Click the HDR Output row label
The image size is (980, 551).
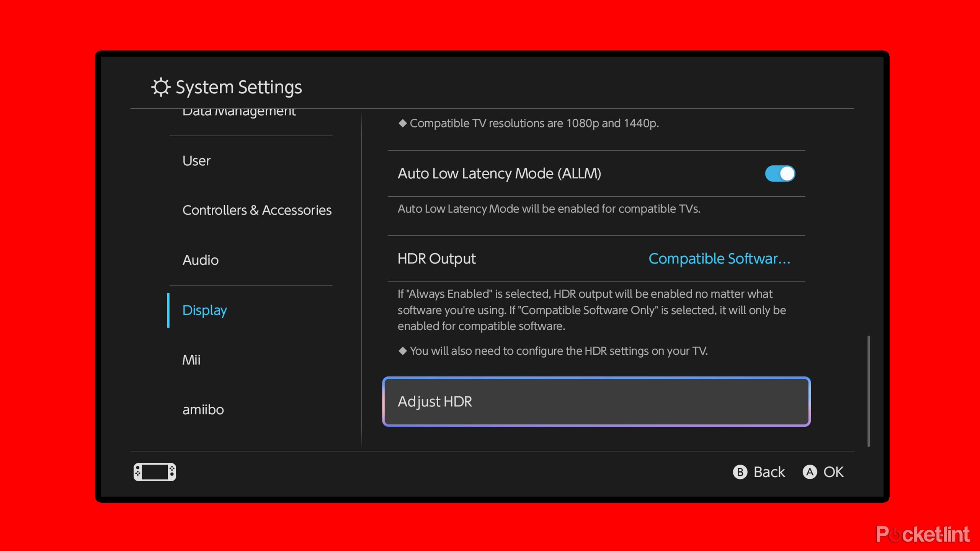[x=436, y=259]
